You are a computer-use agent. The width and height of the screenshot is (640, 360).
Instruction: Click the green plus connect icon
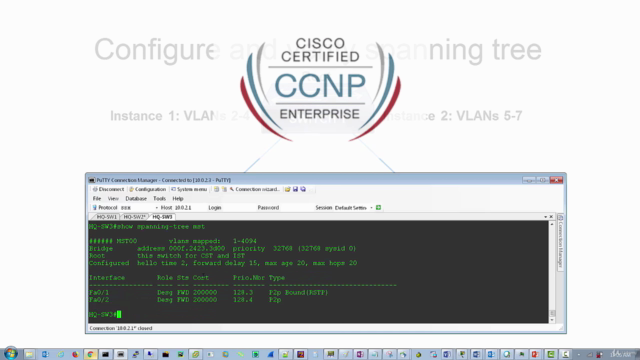click(x=378, y=208)
